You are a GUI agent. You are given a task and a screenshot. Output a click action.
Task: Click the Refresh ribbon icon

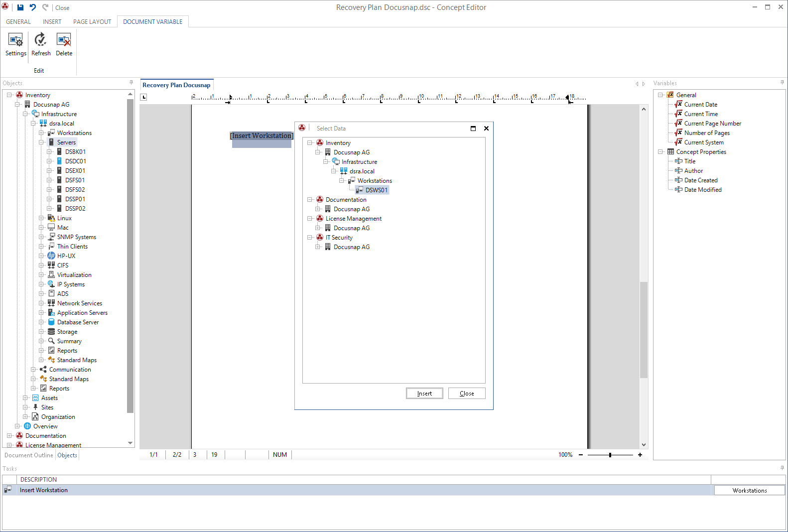(41, 44)
